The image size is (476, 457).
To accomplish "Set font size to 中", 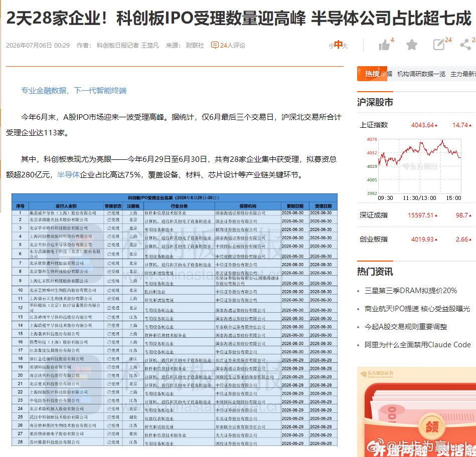I will [338, 45].
